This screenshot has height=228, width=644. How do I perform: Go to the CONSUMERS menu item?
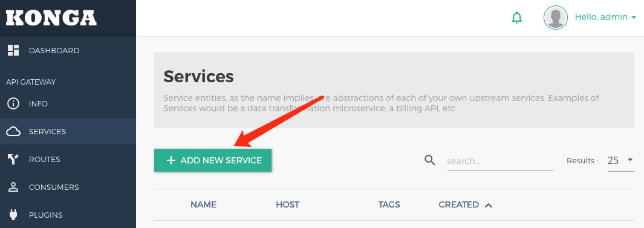tap(54, 187)
